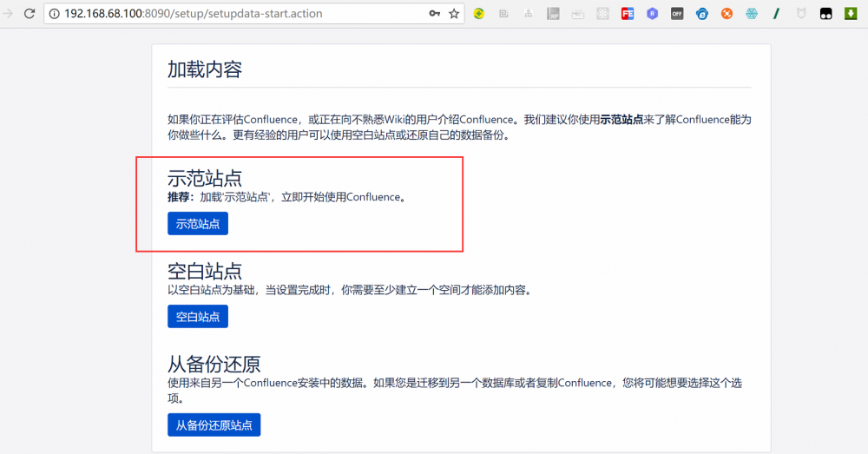Open the gray RP extension icon

tap(553, 14)
